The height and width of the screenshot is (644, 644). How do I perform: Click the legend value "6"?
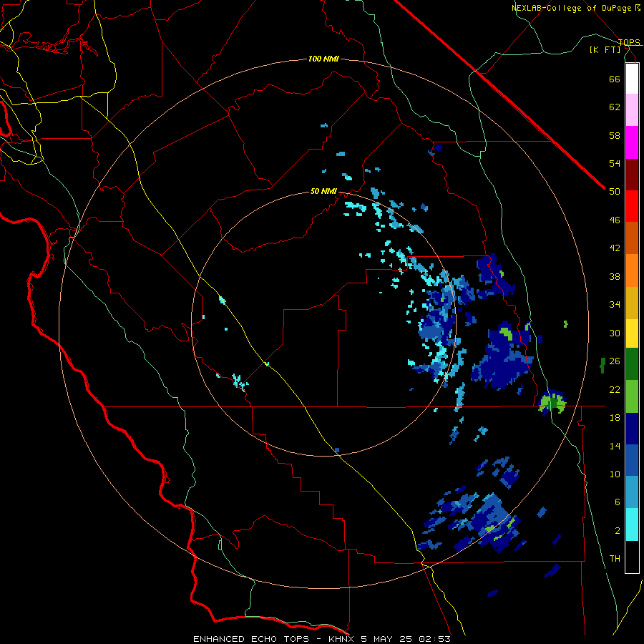pyautogui.click(x=618, y=502)
